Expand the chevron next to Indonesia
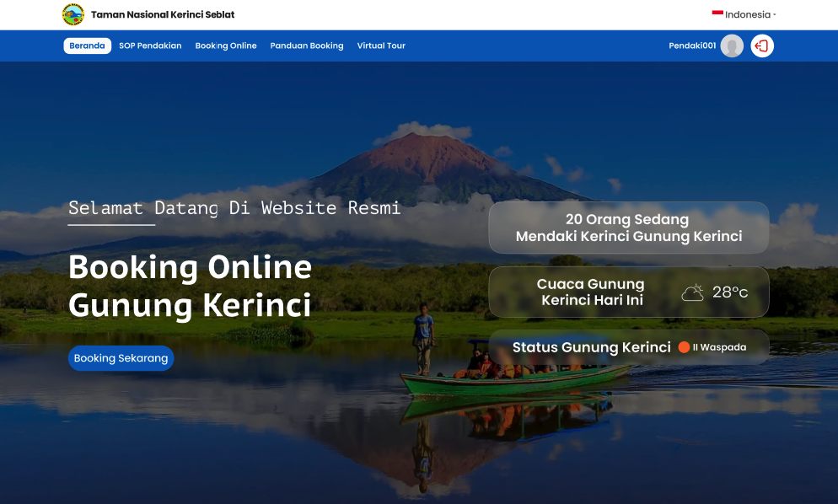The height and width of the screenshot is (504, 838). pos(774,14)
